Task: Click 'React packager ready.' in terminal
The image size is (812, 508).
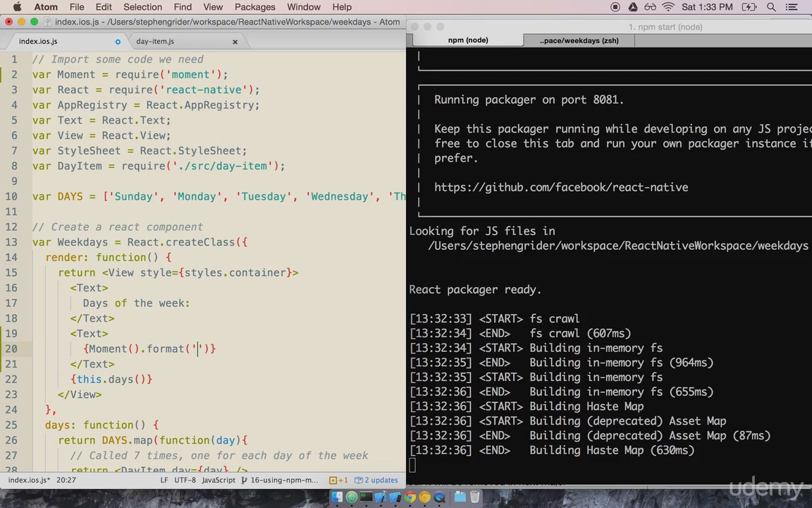Action: tap(475, 290)
